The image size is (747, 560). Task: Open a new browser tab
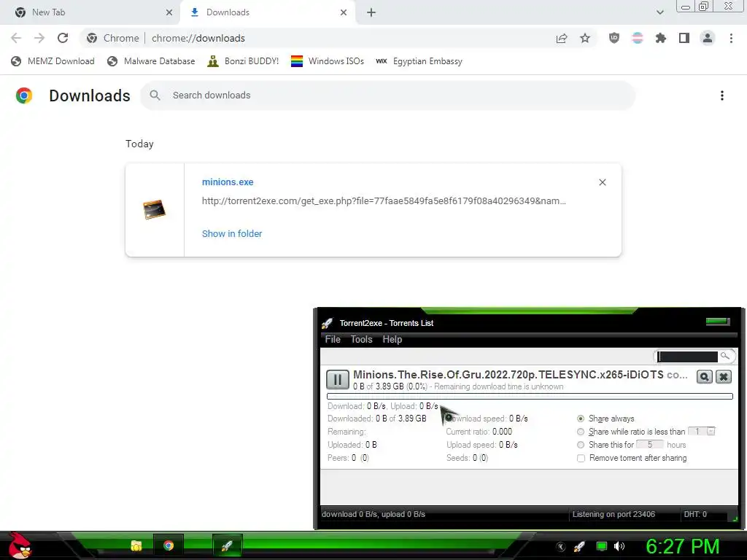pos(371,12)
